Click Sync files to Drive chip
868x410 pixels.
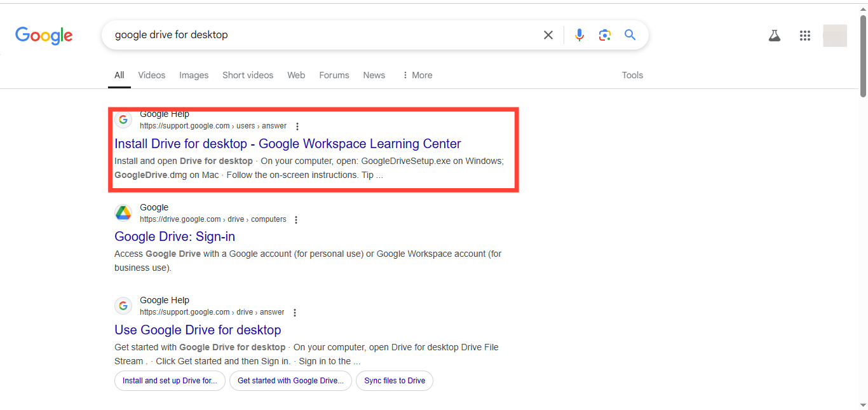click(395, 381)
